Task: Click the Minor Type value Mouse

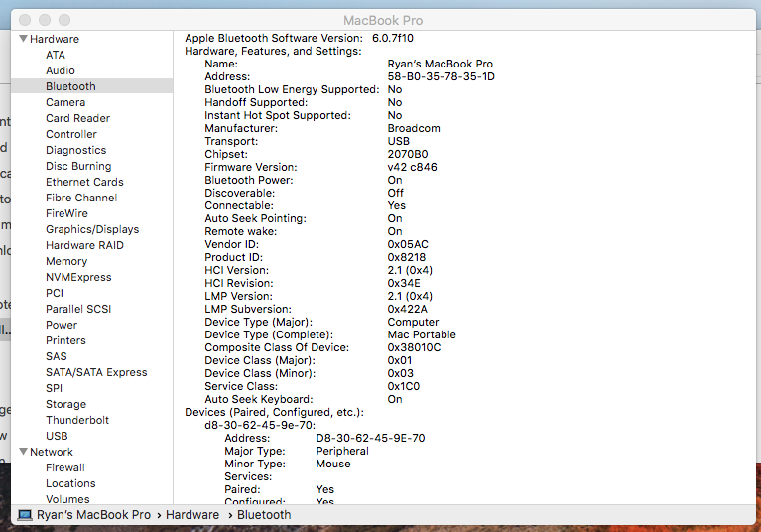Action: point(333,465)
